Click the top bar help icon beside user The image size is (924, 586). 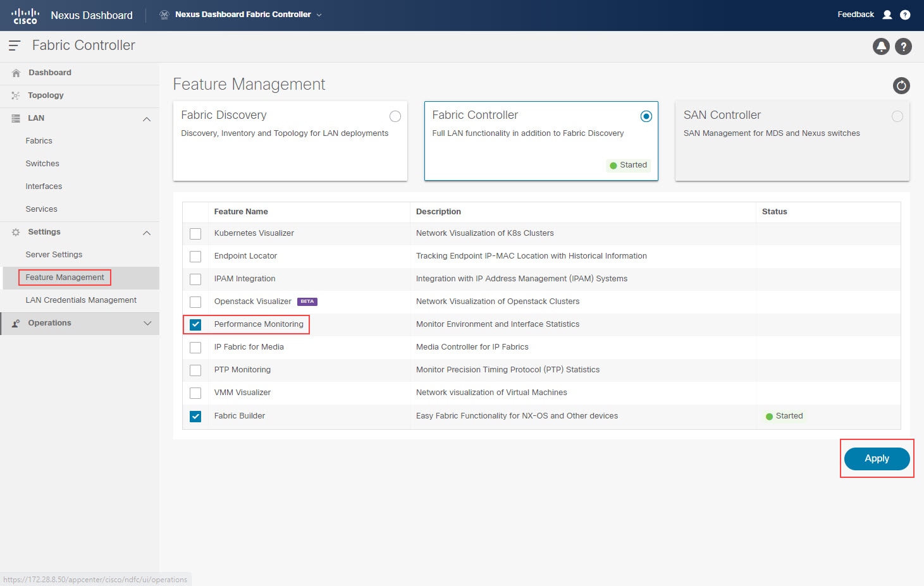click(x=905, y=15)
